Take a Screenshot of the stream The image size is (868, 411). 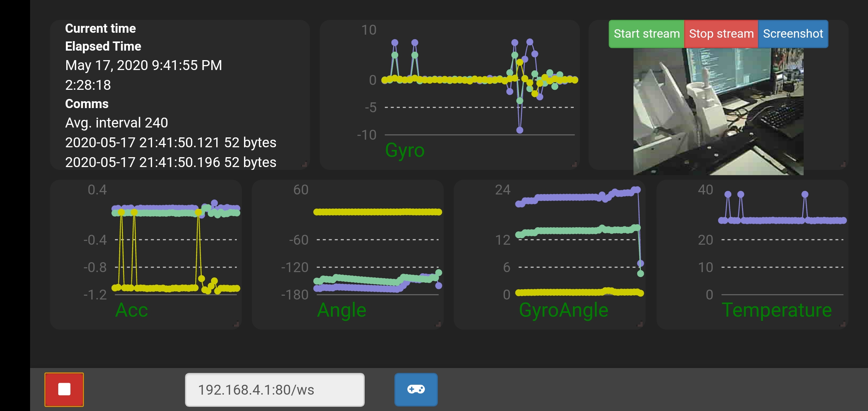(793, 34)
